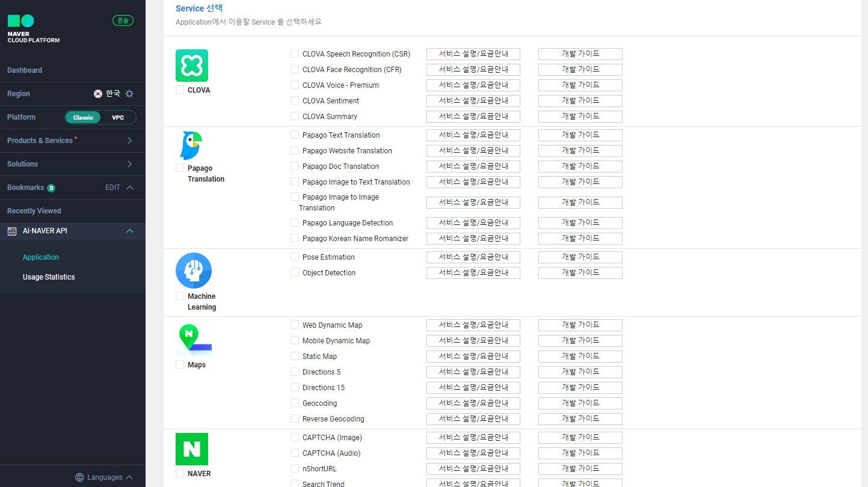The height and width of the screenshot is (487, 868).
Task: Open the Application submenu item
Action: [41, 257]
